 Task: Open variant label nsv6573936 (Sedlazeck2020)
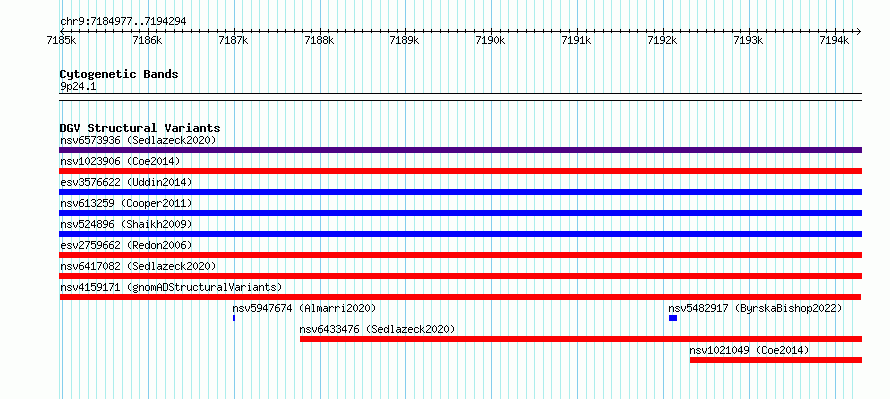coord(138,140)
